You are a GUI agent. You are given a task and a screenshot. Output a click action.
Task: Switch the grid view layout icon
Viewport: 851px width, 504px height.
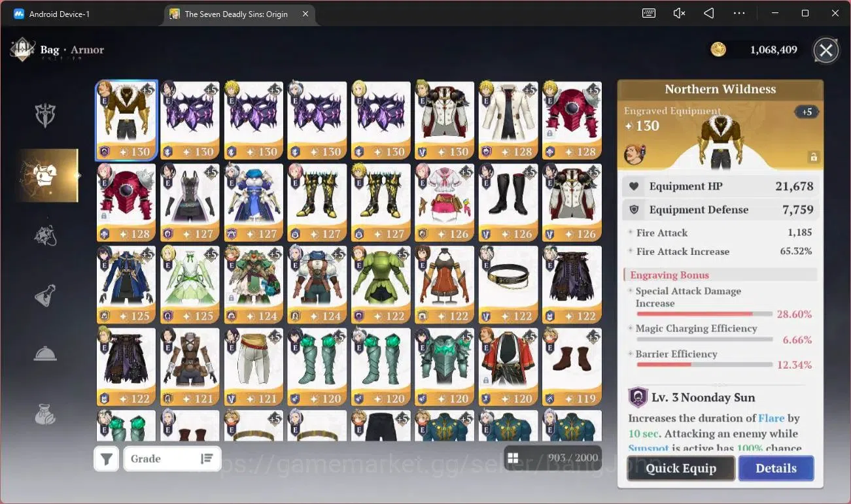click(513, 458)
